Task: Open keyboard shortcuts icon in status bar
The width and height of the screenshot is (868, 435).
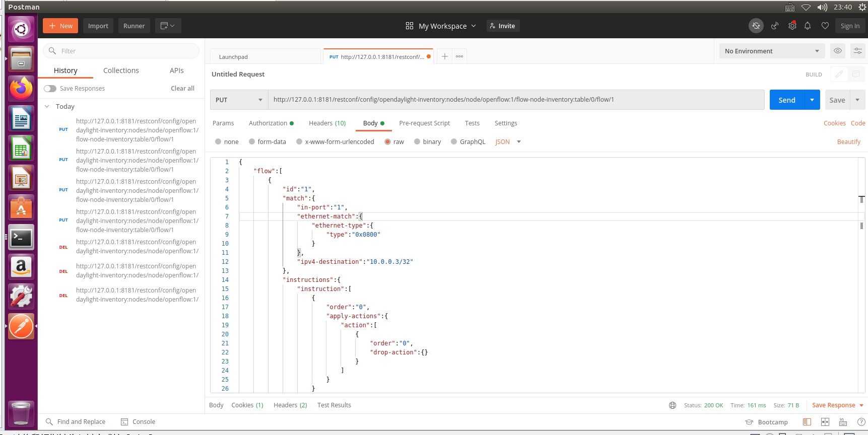Action: pyautogui.click(x=843, y=422)
